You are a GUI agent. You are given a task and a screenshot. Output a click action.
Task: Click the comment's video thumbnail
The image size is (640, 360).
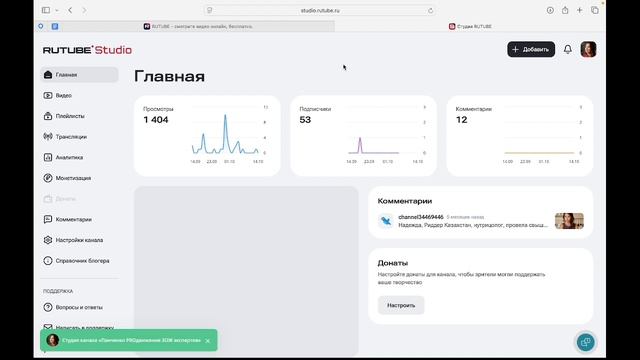[x=569, y=221]
